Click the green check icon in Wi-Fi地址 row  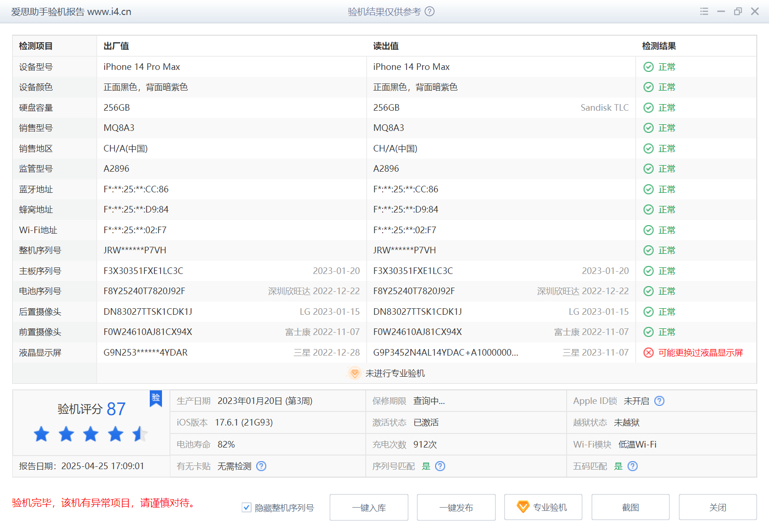648,230
